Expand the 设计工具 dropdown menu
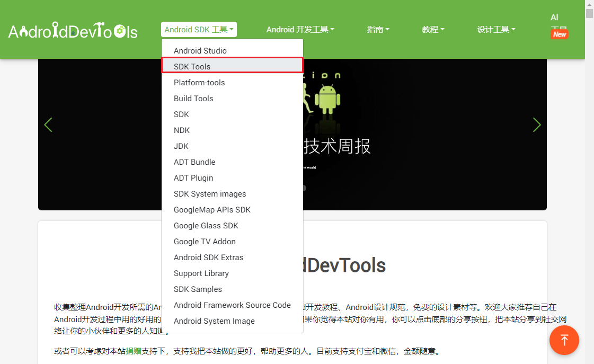 pos(497,30)
